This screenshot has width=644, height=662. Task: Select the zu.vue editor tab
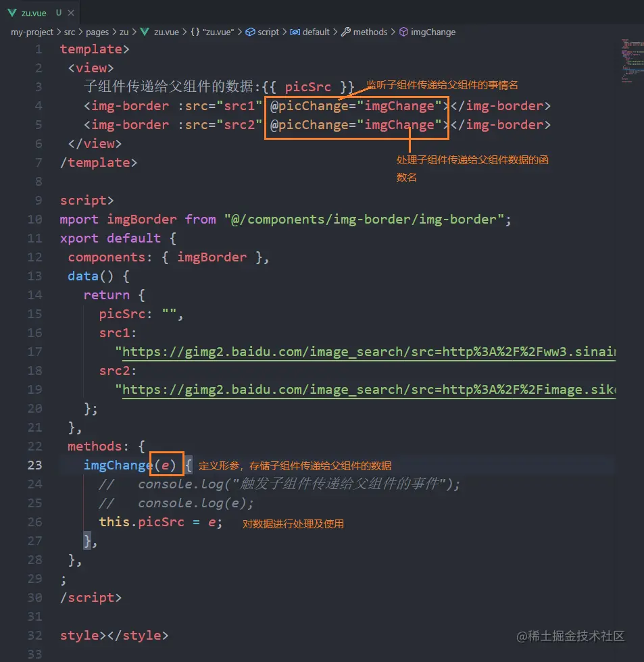[x=41, y=13]
